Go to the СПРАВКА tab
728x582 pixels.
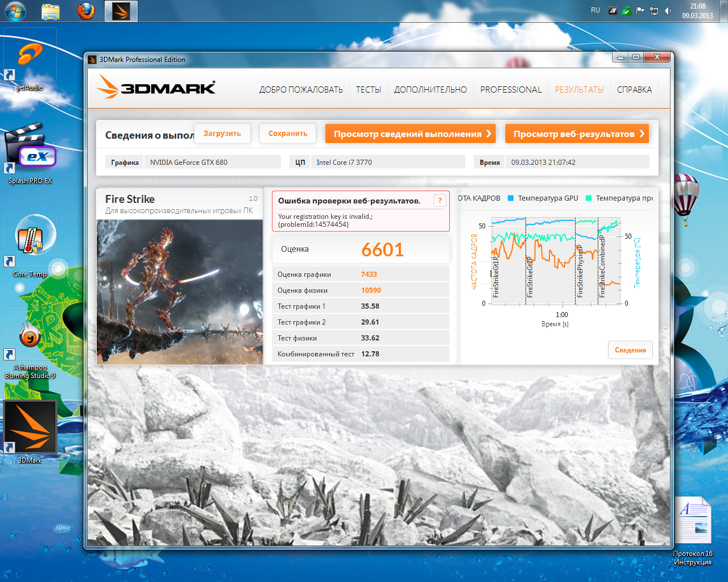634,90
